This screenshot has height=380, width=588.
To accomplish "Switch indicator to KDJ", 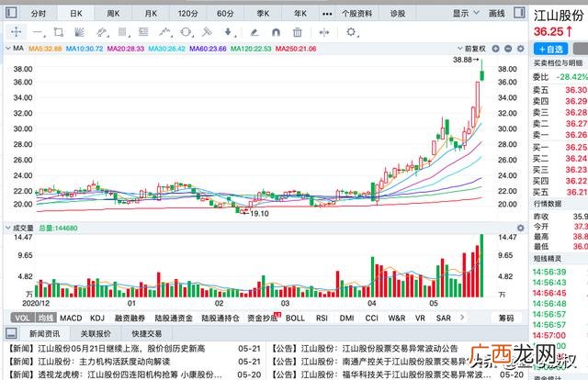I will [97, 319].
